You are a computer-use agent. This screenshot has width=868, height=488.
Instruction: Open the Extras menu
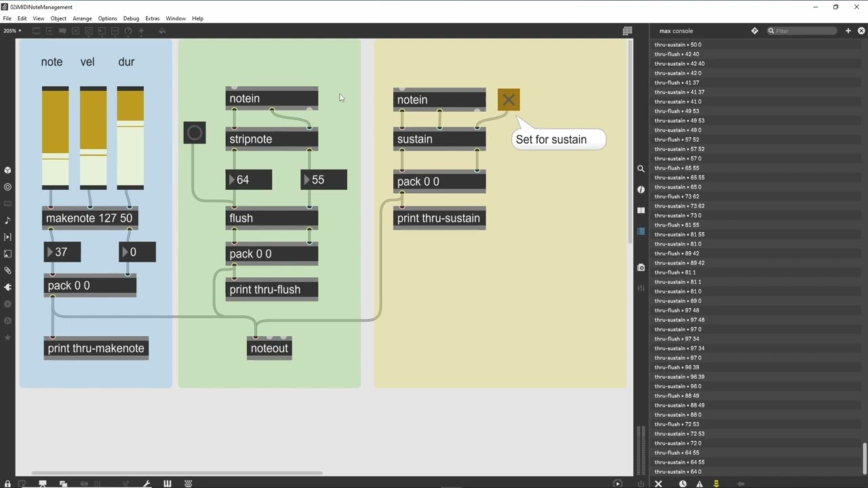152,18
